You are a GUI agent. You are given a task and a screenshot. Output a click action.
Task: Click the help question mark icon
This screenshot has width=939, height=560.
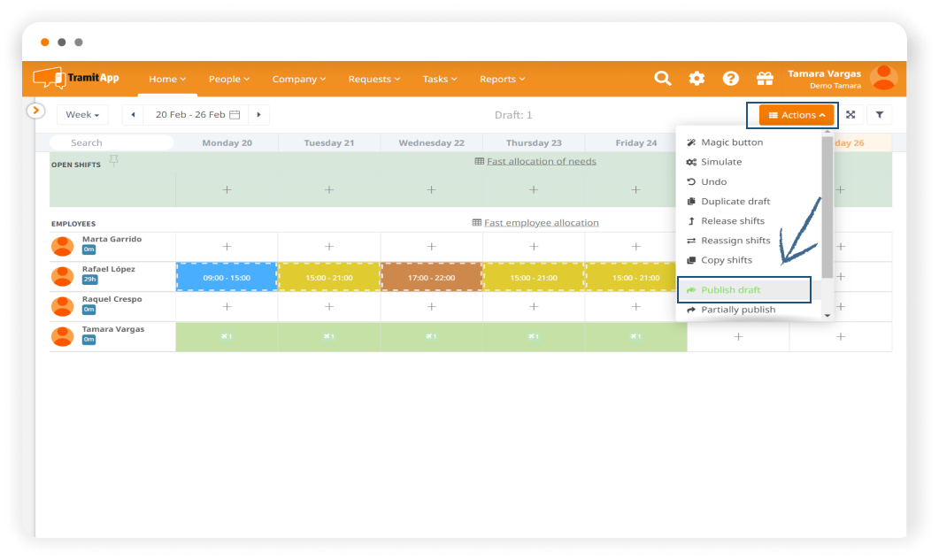point(730,79)
